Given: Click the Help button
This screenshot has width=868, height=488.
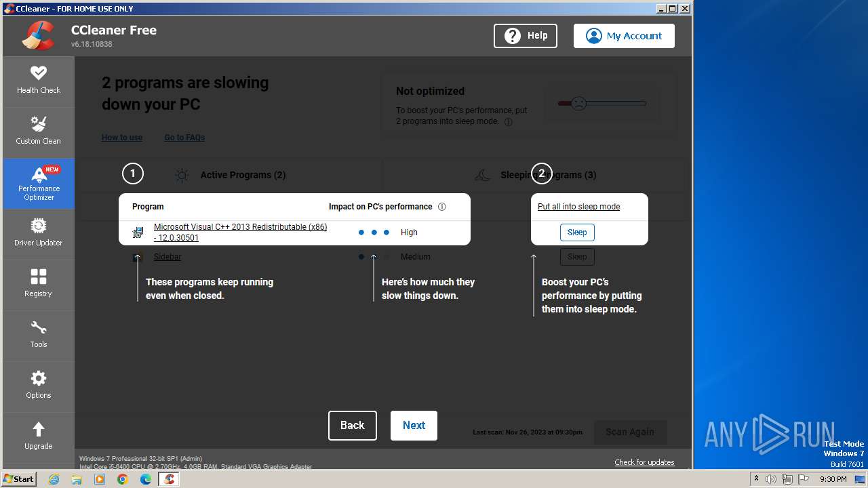Looking at the screenshot, I should coord(526,36).
